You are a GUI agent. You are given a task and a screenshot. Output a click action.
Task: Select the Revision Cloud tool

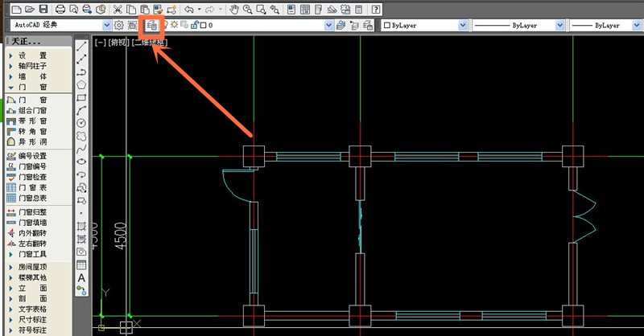coord(81,136)
